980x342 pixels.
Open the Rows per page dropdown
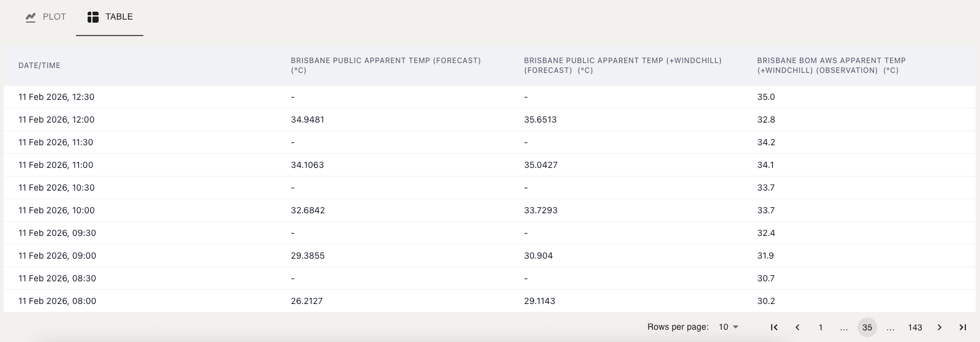[728, 327]
